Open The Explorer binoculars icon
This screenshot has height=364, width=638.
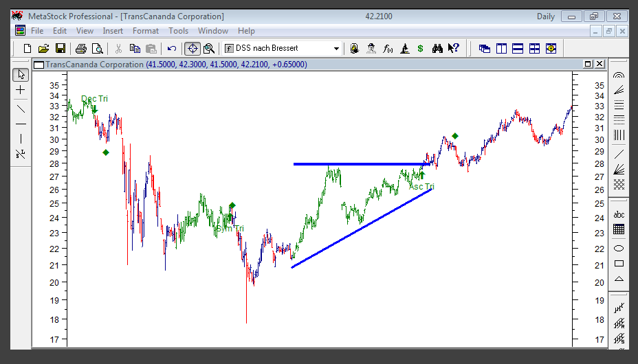point(437,49)
